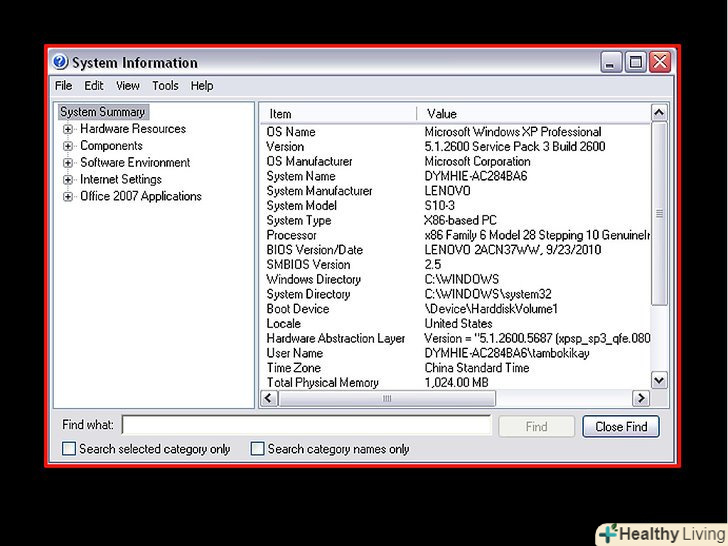Expand the Components tree node
The image size is (728, 546).
pyautogui.click(x=68, y=146)
